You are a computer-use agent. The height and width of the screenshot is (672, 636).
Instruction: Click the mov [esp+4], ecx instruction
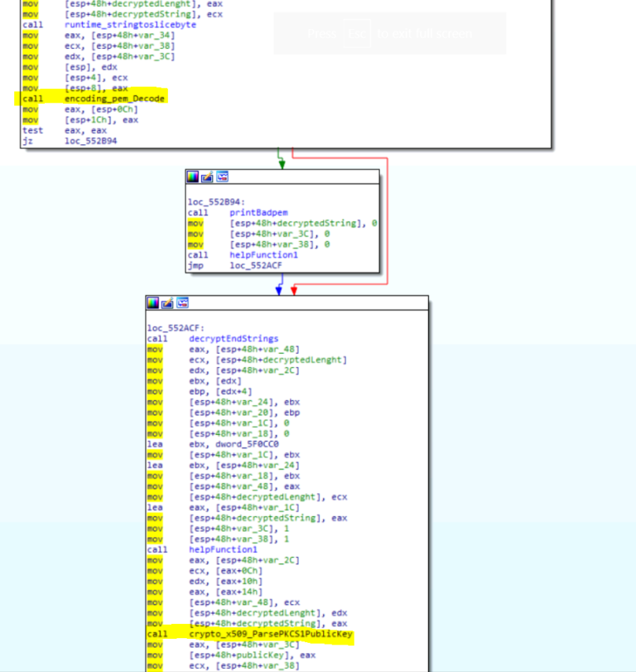[x=75, y=78]
